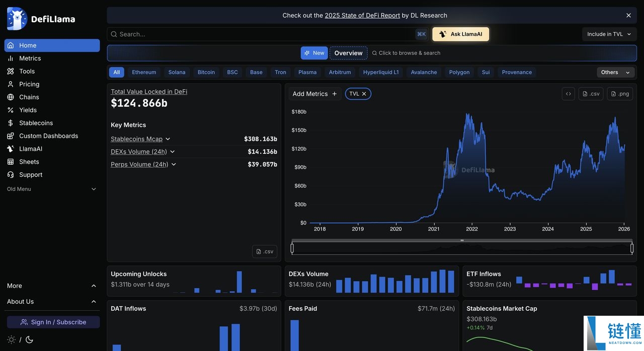Switch to light mode sun icon

(x=11, y=340)
